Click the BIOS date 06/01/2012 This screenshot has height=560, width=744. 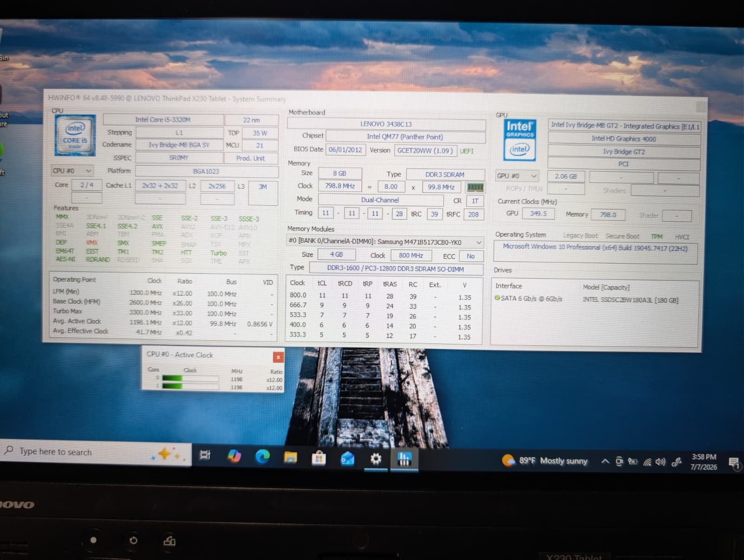click(x=345, y=150)
